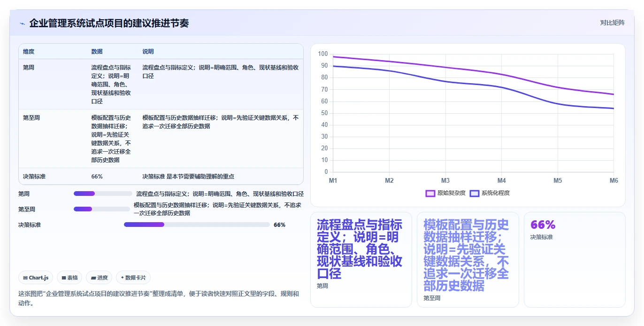
Task: Click the 50 y-axis label
Action: click(x=324, y=113)
